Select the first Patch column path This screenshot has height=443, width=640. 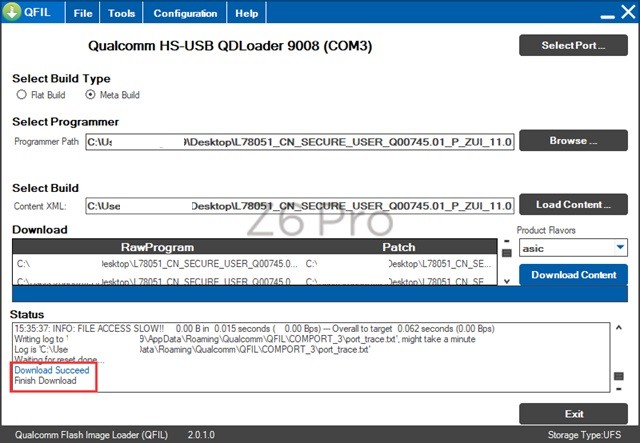(398, 264)
